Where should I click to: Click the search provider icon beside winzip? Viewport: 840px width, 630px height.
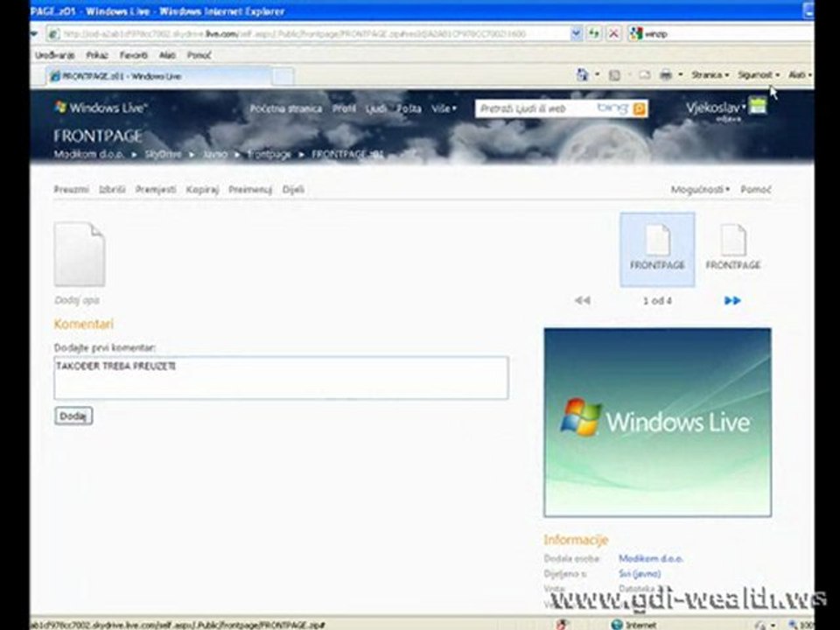coord(635,34)
